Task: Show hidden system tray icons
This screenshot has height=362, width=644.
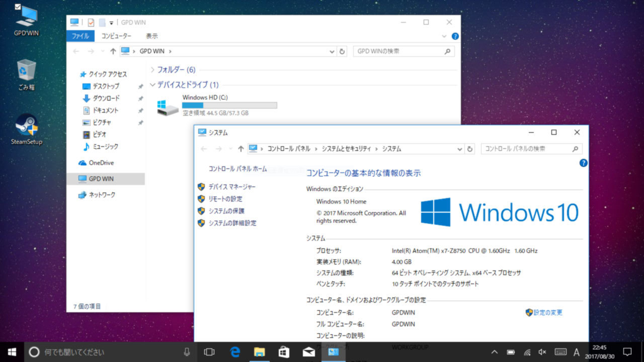Action: pyautogui.click(x=495, y=352)
